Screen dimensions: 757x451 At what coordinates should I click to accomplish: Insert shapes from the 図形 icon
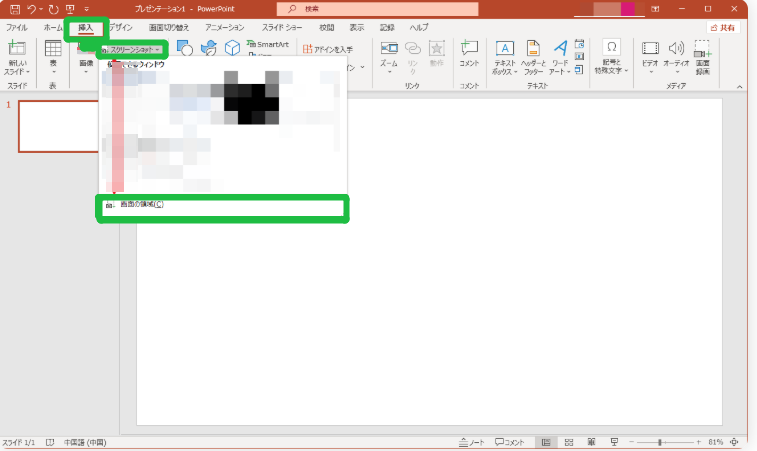(184, 48)
